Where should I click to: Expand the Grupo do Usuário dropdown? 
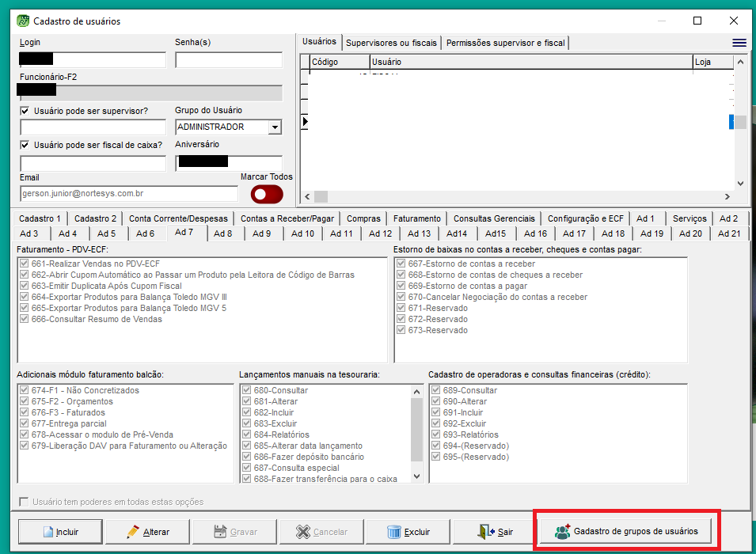coord(275,127)
